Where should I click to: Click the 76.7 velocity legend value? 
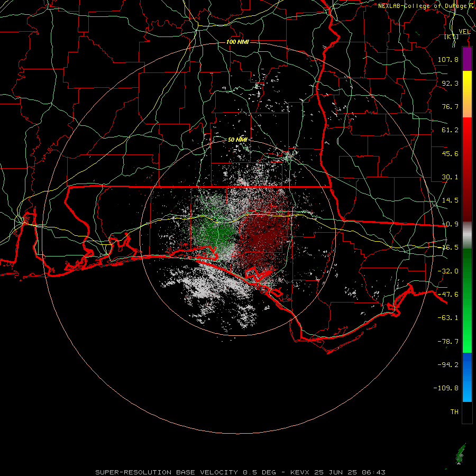click(x=450, y=106)
